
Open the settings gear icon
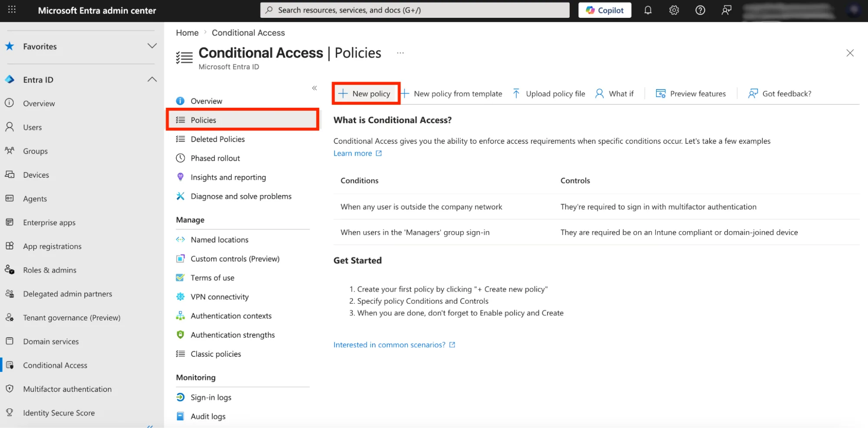pos(673,10)
